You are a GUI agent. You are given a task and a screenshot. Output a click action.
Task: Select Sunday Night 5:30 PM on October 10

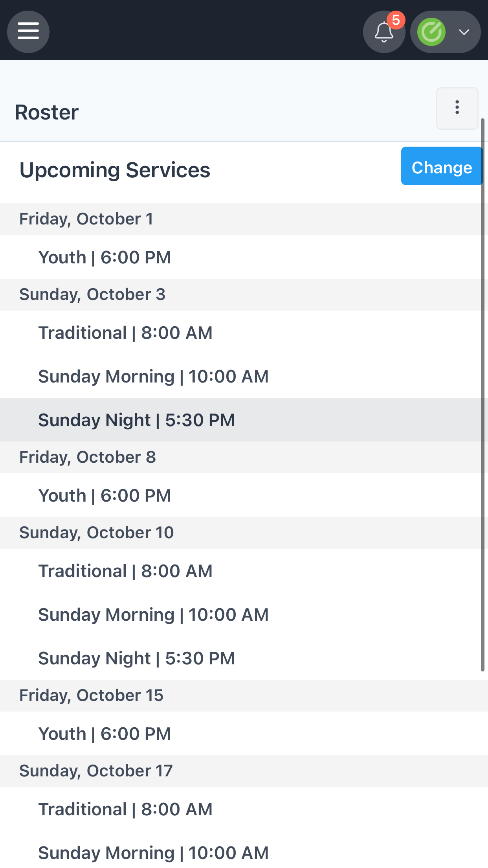pos(244,658)
